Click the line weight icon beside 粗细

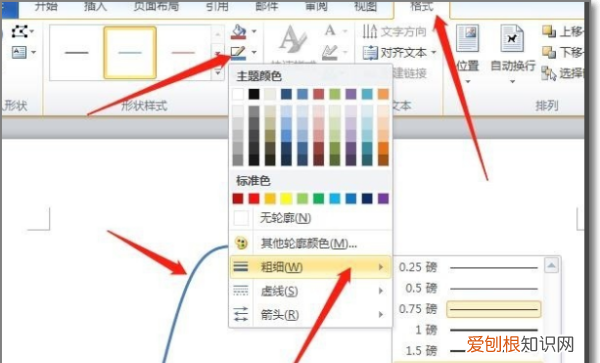[x=241, y=267]
